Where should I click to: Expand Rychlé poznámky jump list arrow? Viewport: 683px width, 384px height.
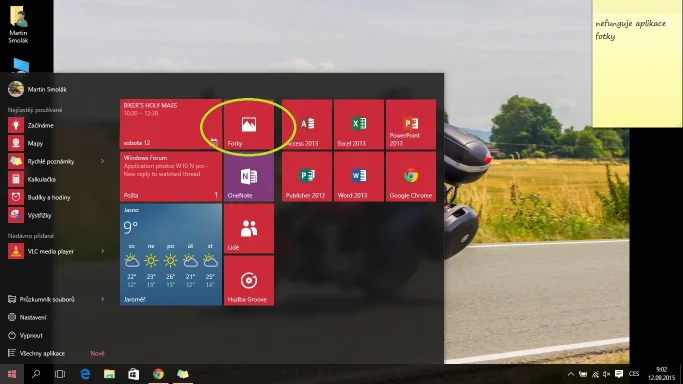coord(102,161)
